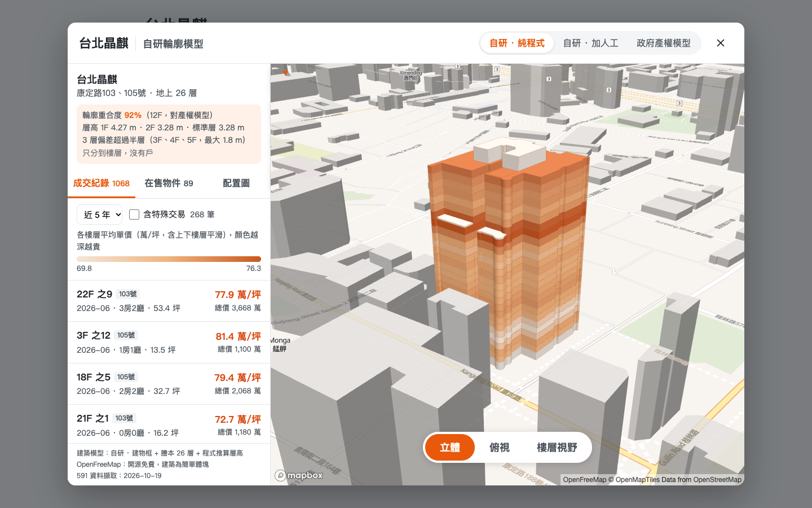Viewport: 812px width, 508px height.
Task: Click the 72.7 萬/坪 price
Action: pos(238,419)
